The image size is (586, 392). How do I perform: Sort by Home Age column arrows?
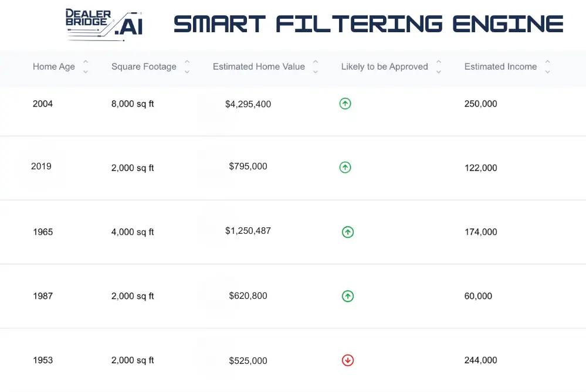coord(86,66)
